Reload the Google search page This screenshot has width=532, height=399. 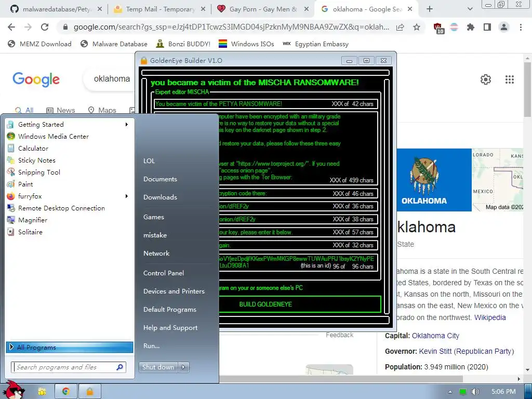45,27
